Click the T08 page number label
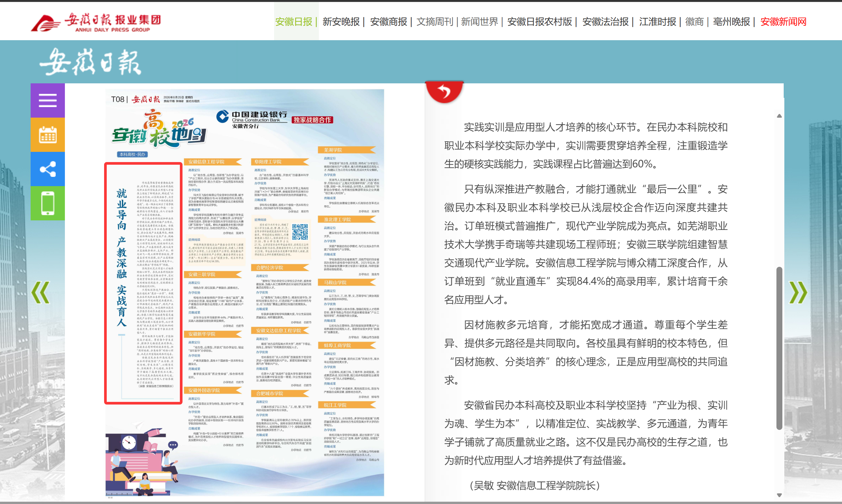Viewport: 842px width, 504px height. pos(118,99)
